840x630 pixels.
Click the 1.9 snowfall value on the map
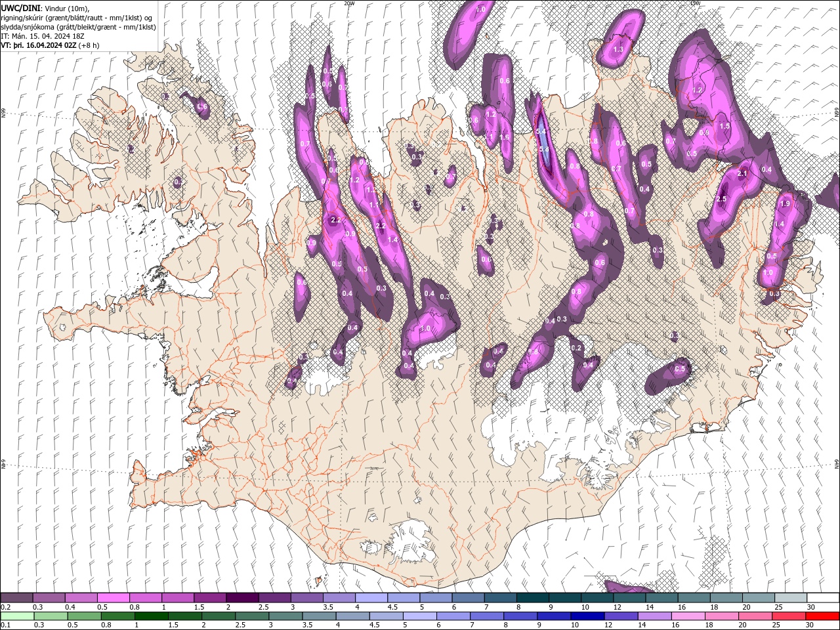[x=786, y=204]
